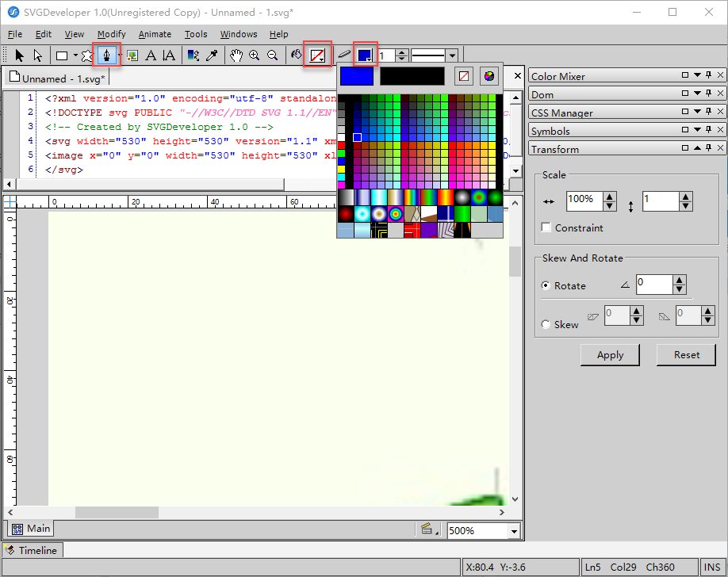The width and height of the screenshot is (728, 577).
Task: Select the Skew radio button
Action: [546, 324]
